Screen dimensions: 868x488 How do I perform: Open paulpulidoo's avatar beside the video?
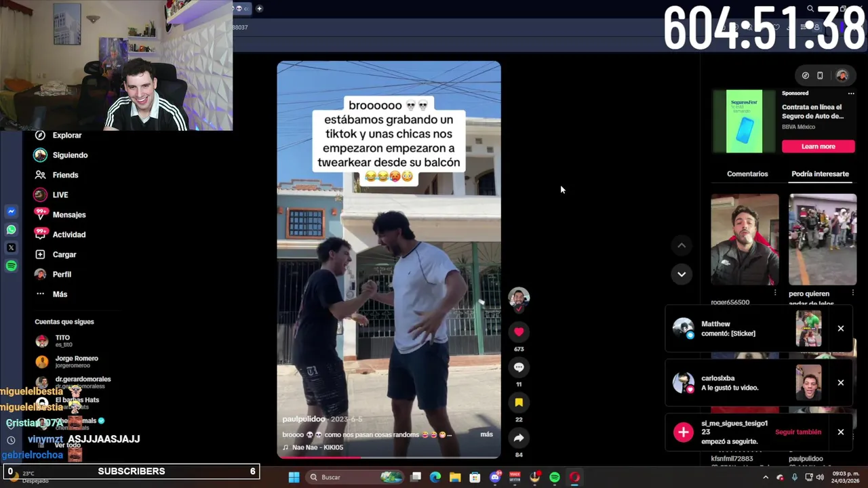click(x=519, y=298)
